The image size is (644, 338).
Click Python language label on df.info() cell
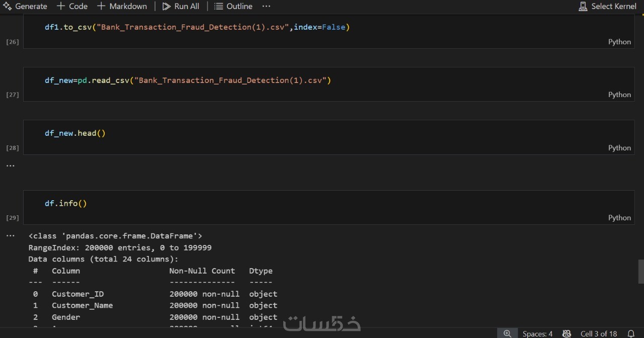(619, 217)
